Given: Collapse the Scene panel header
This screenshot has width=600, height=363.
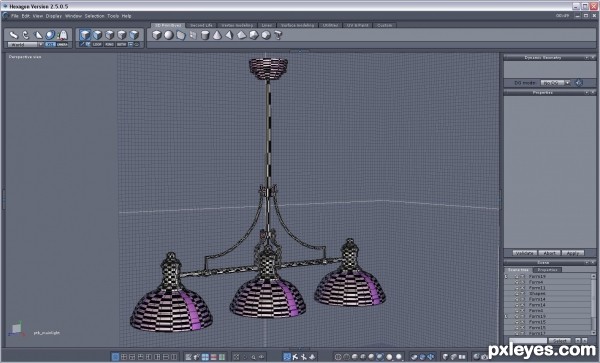Looking at the screenshot, I should click(586, 262).
